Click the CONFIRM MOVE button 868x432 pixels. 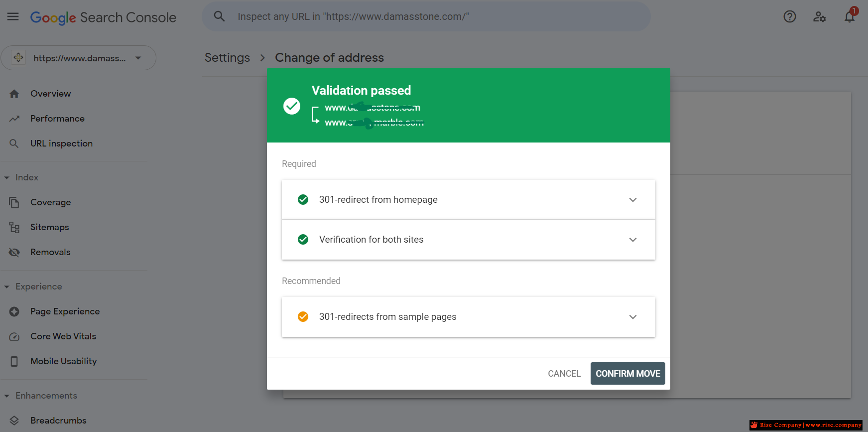pyautogui.click(x=628, y=374)
